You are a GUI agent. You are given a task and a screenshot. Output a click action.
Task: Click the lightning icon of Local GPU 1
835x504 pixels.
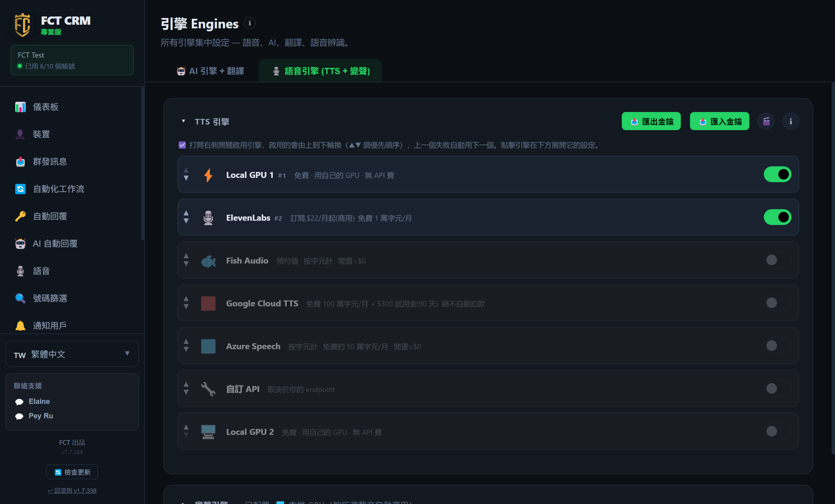point(208,175)
